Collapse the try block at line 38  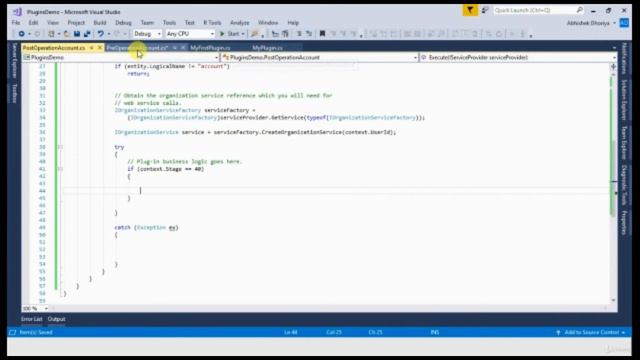[x=60, y=147]
